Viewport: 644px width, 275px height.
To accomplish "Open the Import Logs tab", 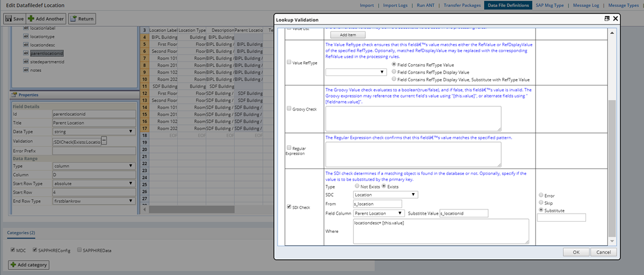I will pos(396,5).
